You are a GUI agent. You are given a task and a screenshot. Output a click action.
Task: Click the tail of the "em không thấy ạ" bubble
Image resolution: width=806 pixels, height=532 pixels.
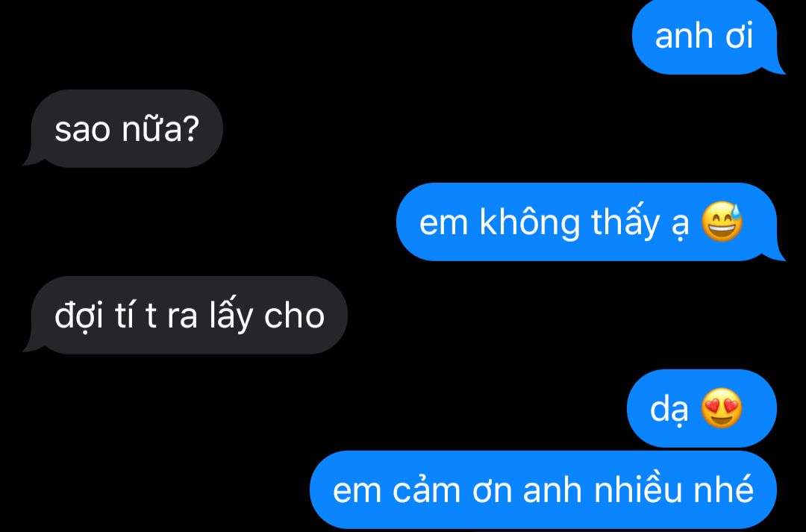point(777,254)
